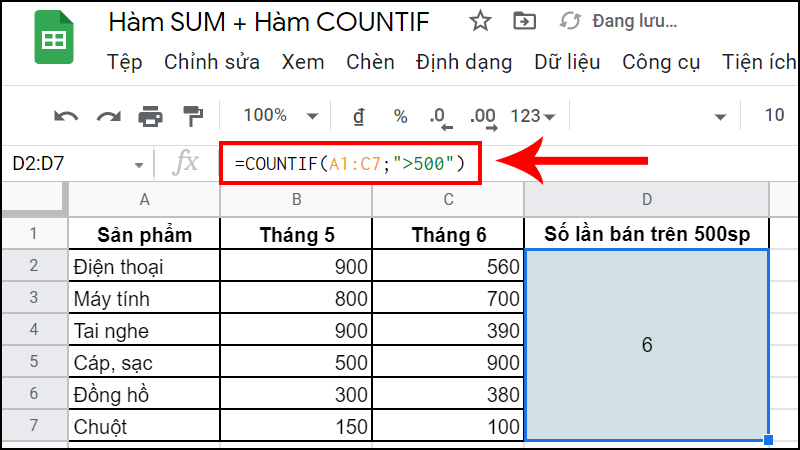The image size is (800, 450).
Task: Decrease decimal places button
Action: coord(440,117)
